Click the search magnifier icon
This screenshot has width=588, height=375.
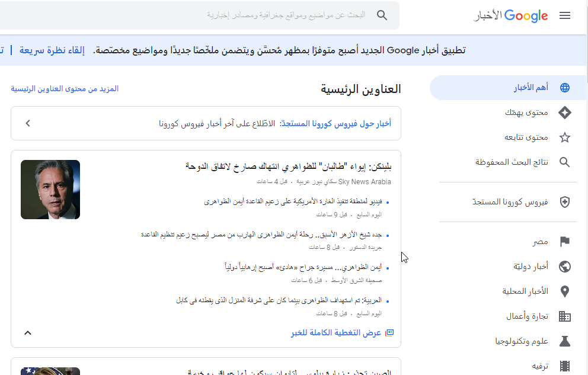click(x=382, y=15)
